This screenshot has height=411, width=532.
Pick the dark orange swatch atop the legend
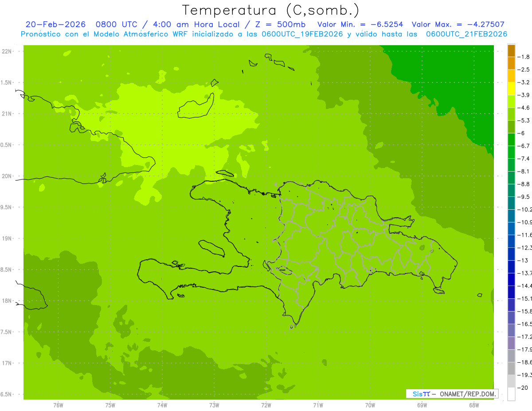[x=512, y=51]
